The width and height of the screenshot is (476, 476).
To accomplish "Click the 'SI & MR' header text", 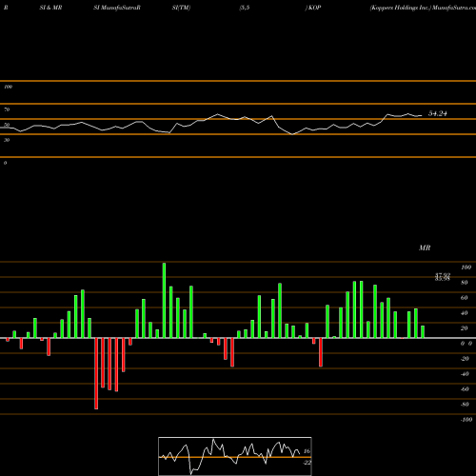I will pyautogui.click(x=50, y=8).
